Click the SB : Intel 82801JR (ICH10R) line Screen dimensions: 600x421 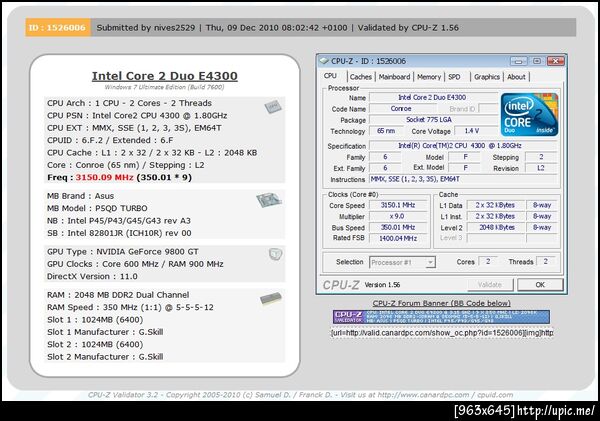[119, 233]
